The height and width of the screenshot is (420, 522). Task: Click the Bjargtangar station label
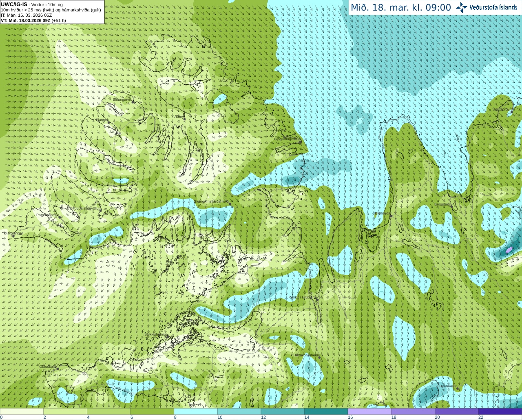coord(13,233)
